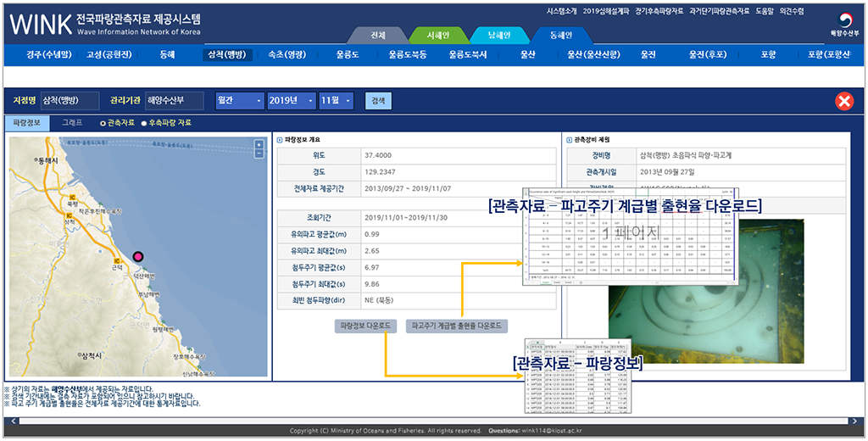Viewport: 868px width, 441px height.
Task: Click the 동해시 label on the map
Action: 47,160
